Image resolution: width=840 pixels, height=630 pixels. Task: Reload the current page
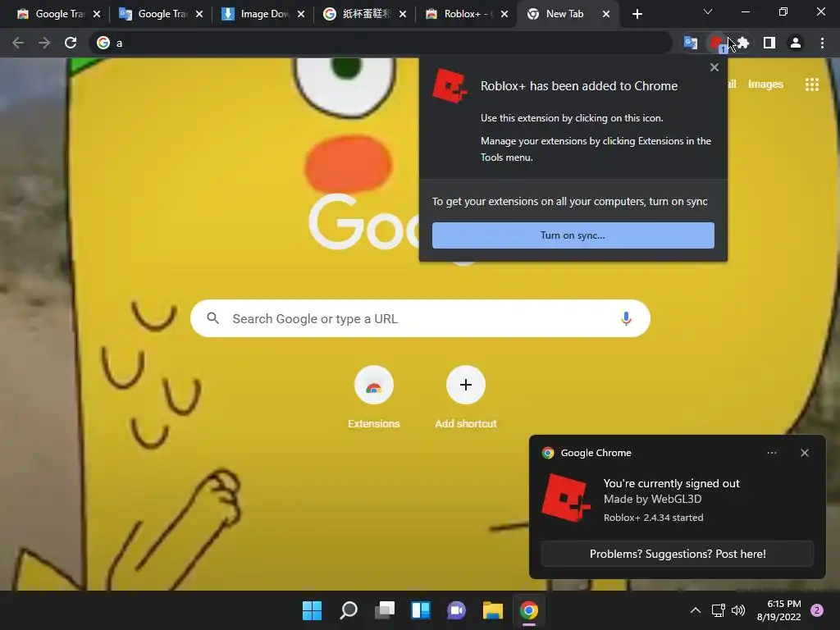(x=71, y=43)
